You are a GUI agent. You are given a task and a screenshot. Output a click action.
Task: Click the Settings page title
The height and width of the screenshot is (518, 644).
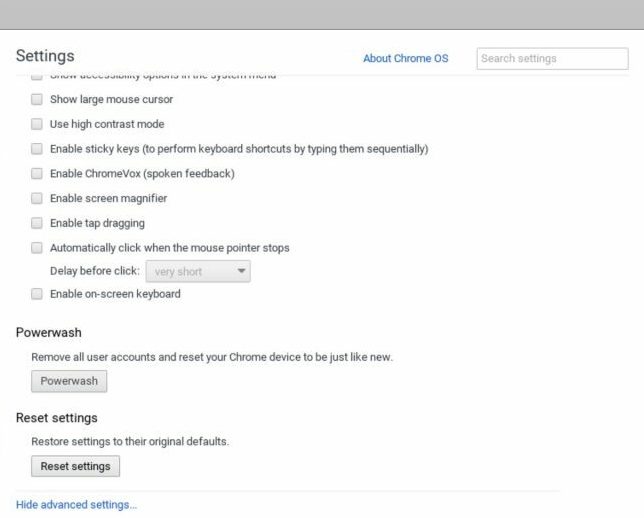(45, 56)
